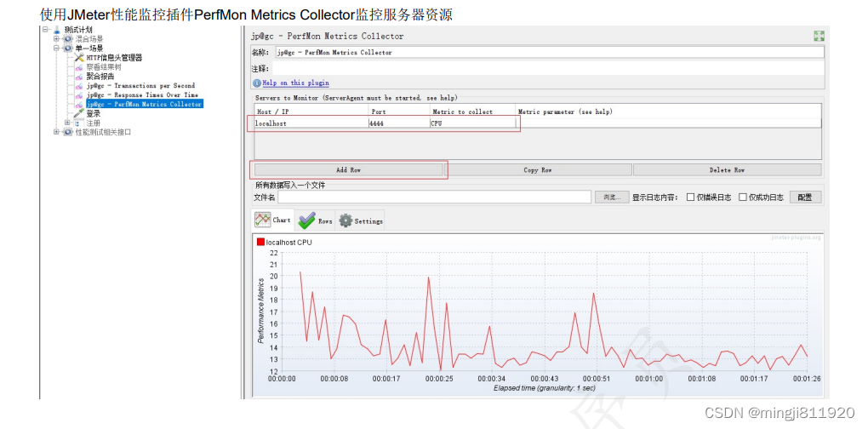Expand the 注册 tree node
868x429 pixels.
point(67,123)
